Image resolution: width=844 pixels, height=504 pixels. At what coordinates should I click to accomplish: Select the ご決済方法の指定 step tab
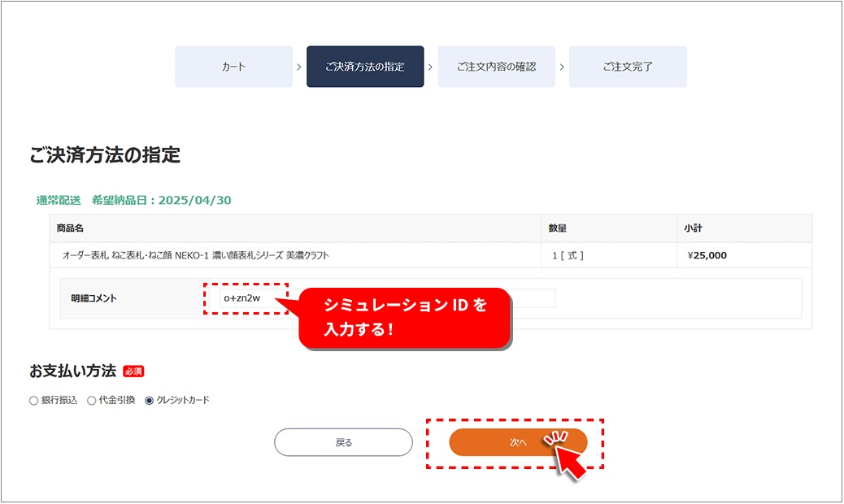[365, 67]
